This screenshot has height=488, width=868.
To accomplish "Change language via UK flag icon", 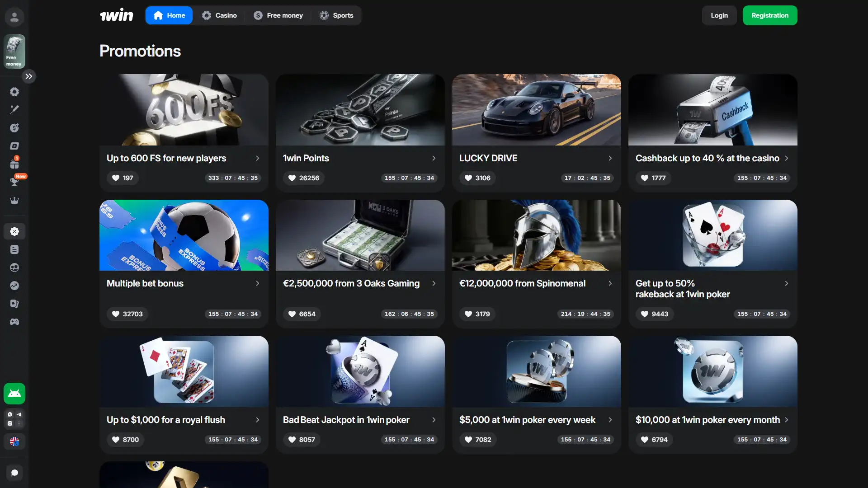I will [14, 441].
